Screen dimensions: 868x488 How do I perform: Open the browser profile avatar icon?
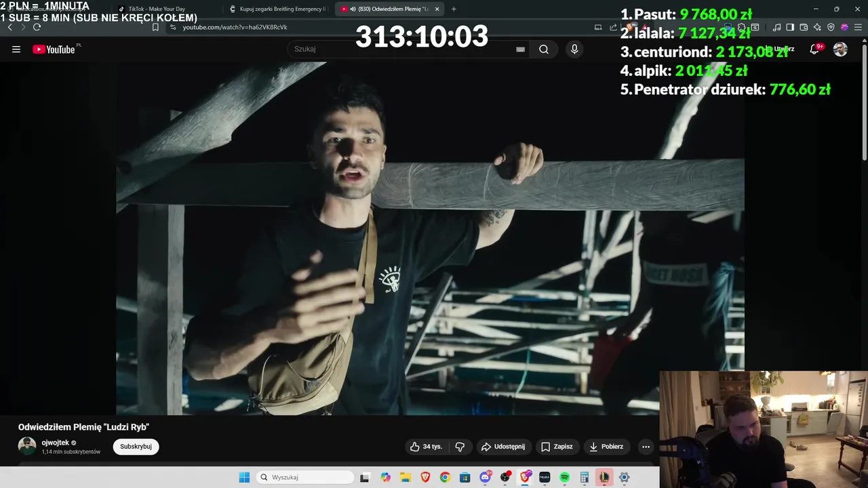tap(844, 27)
